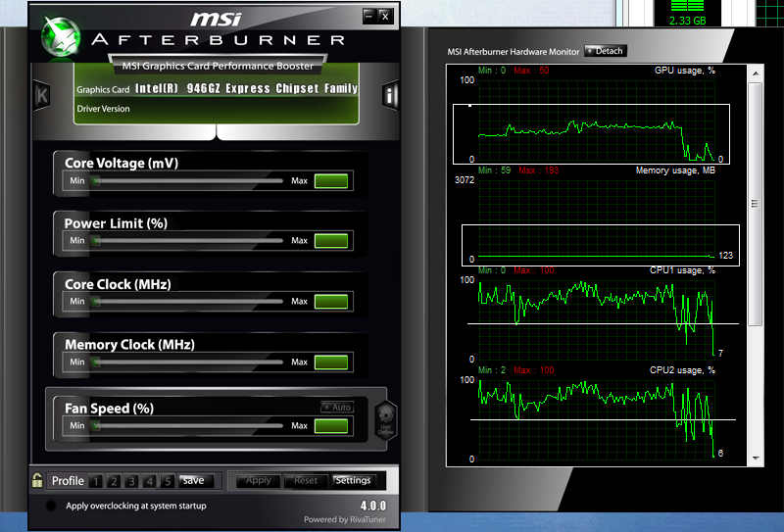Click the Core Voltage slider track
Image resolution: width=784 pixels, height=532 pixels.
point(187,181)
